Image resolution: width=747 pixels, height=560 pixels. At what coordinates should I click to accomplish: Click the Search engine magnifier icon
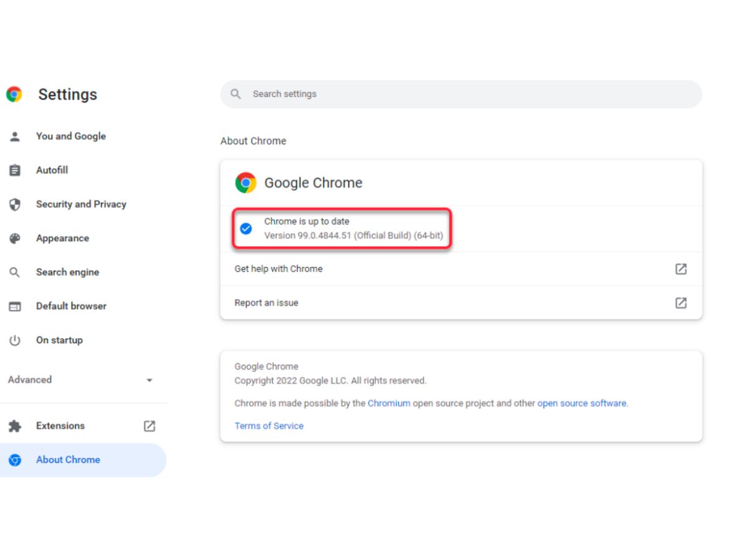pos(15,273)
